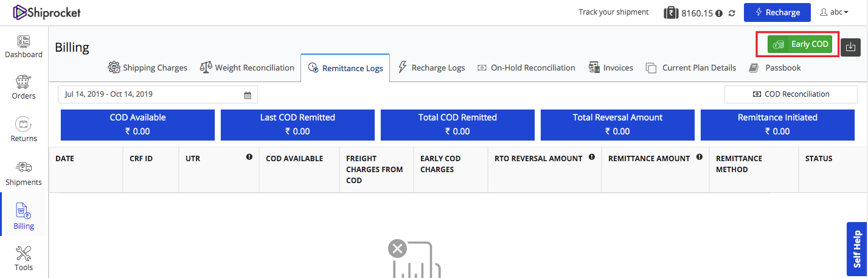
Task: Click Track your shipment link
Action: point(613,12)
